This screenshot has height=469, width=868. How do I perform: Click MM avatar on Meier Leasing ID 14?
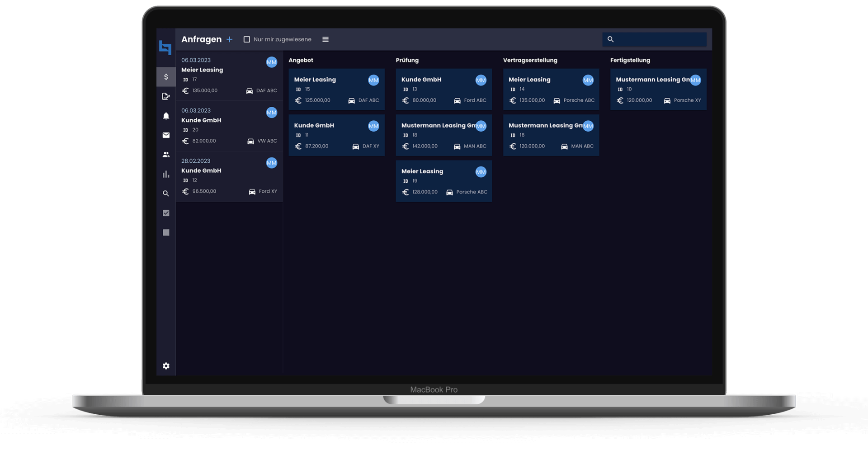(588, 81)
